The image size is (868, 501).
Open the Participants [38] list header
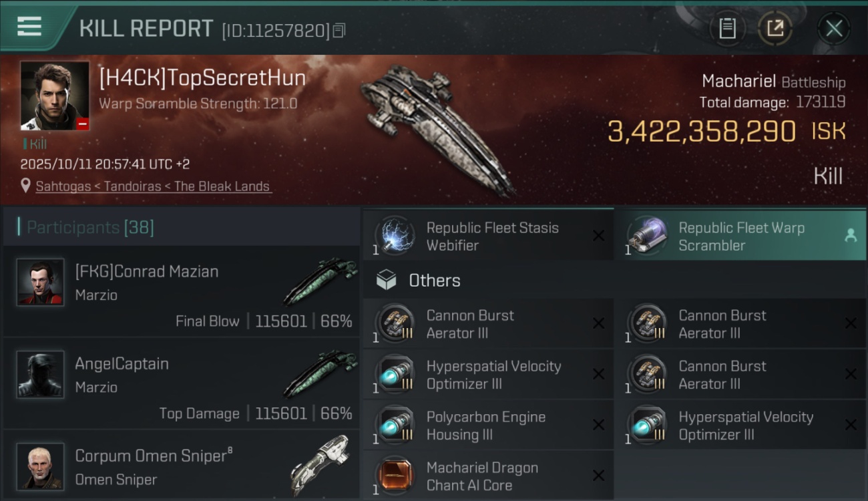pos(90,227)
